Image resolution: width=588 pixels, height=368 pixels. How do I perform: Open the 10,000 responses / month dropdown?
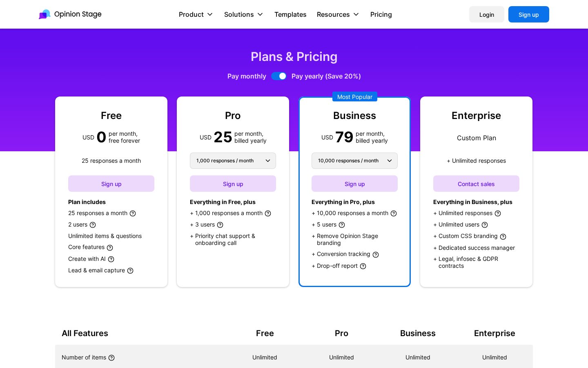pyautogui.click(x=354, y=161)
